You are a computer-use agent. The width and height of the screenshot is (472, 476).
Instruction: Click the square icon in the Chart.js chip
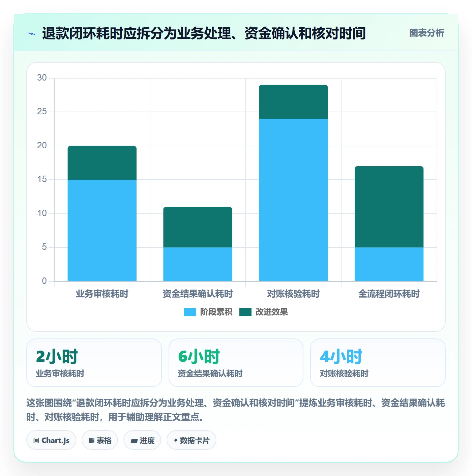click(x=36, y=441)
